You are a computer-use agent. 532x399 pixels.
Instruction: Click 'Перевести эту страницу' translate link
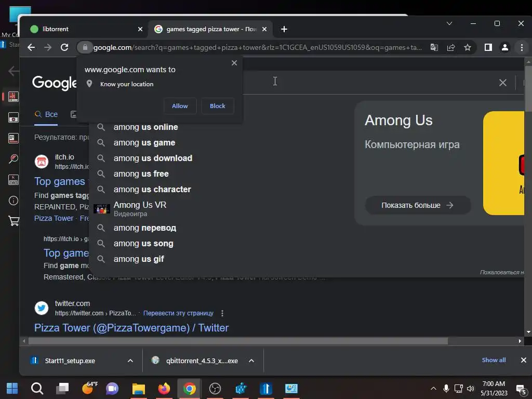pyautogui.click(x=178, y=313)
